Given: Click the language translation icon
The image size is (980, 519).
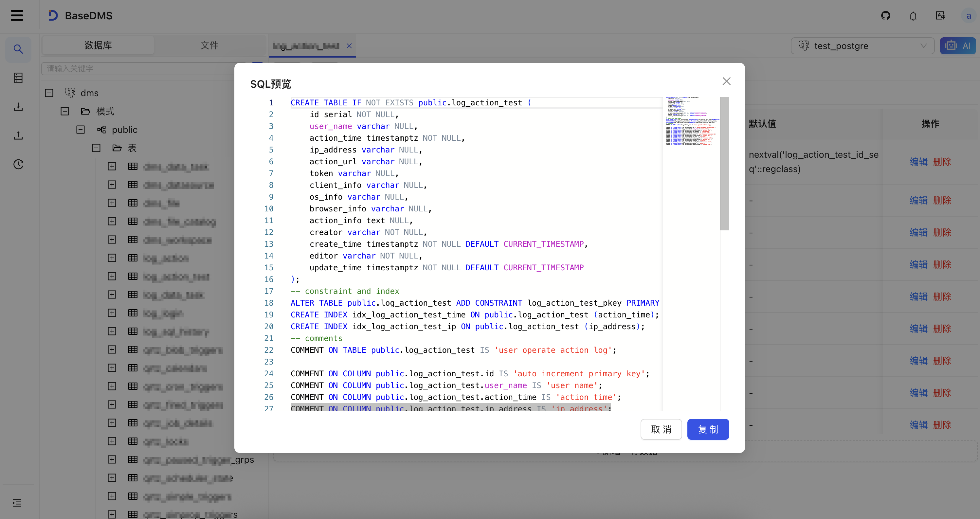Looking at the screenshot, I should point(940,16).
